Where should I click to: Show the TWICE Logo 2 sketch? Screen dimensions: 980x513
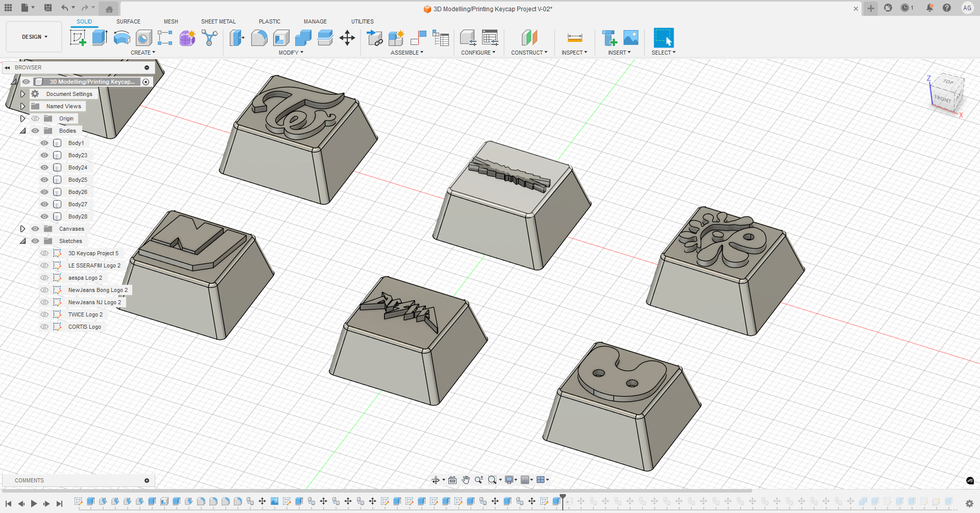[x=44, y=314]
